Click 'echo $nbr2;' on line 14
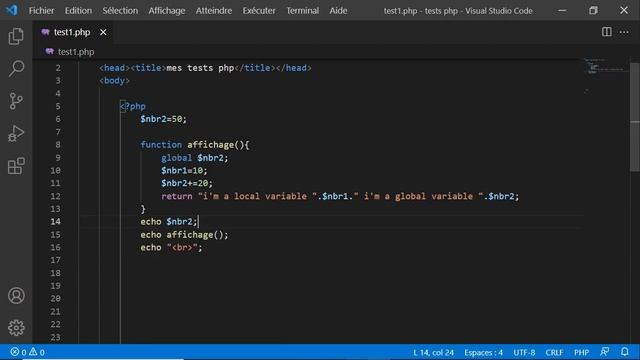The image size is (640, 360). tap(169, 222)
